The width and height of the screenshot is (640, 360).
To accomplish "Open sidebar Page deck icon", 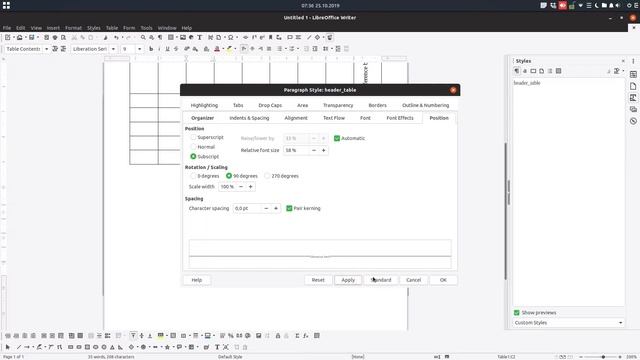I will [x=633, y=87].
